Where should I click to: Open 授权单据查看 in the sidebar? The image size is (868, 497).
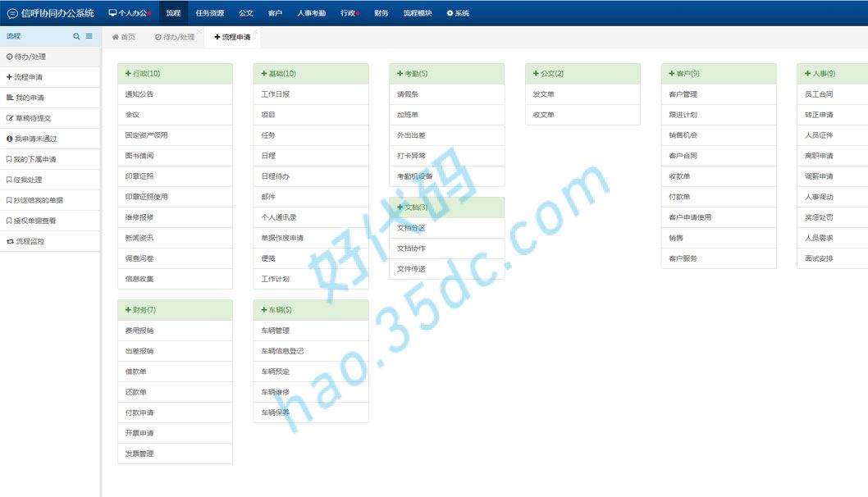tap(50, 221)
